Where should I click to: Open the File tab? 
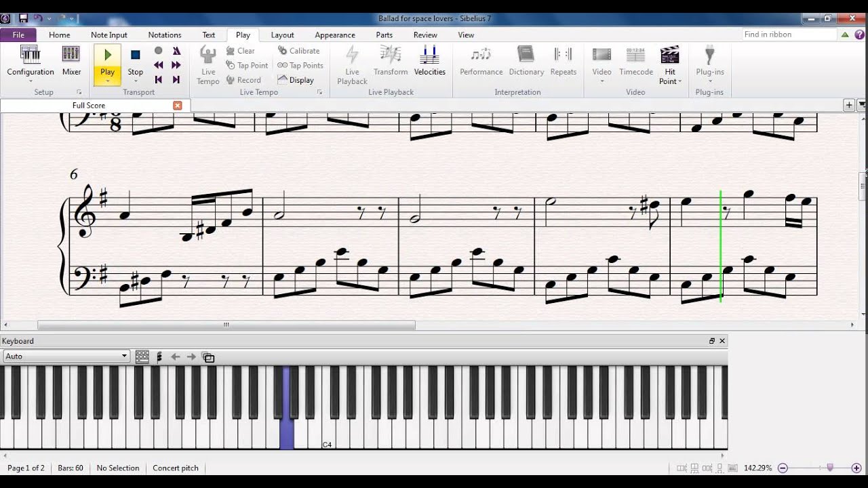(18, 35)
